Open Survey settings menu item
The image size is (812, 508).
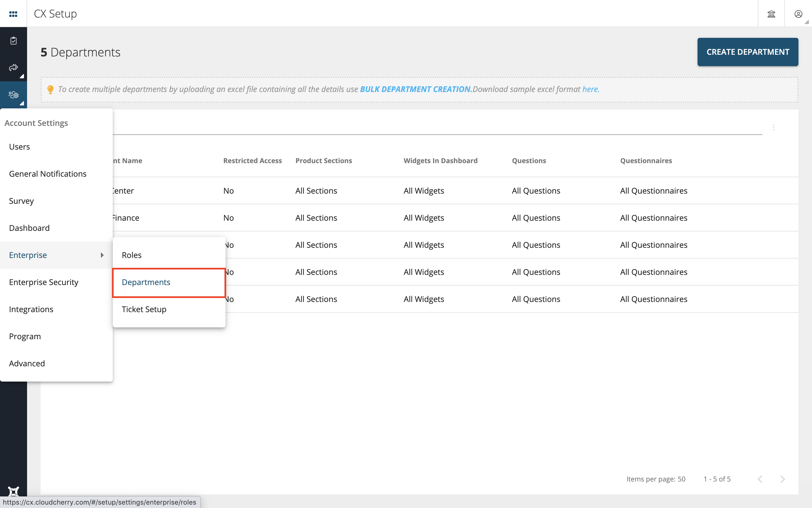pos(56,201)
